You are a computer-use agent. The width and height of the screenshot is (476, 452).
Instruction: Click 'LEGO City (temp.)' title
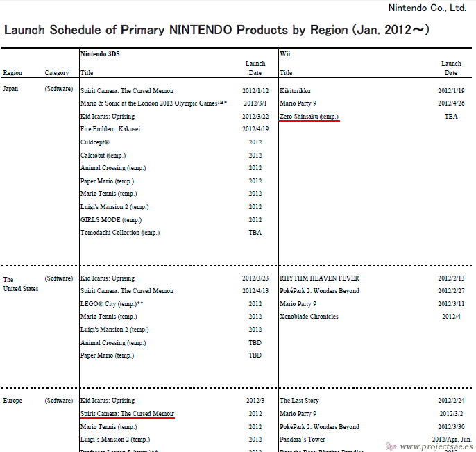pyautogui.click(x=112, y=304)
